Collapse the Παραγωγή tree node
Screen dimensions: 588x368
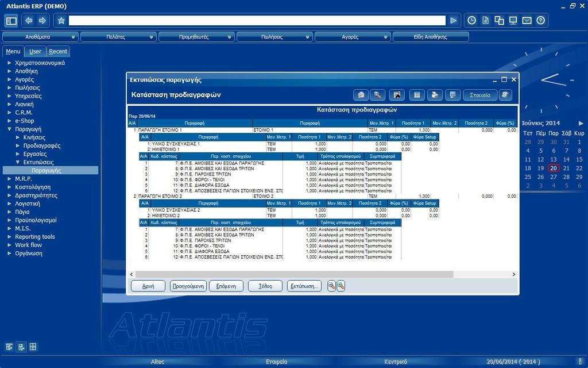9,129
